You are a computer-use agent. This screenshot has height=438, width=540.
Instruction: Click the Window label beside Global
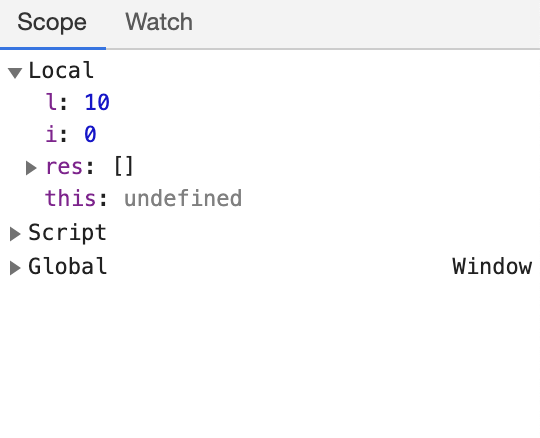pyautogui.click(x=492, y=266)
